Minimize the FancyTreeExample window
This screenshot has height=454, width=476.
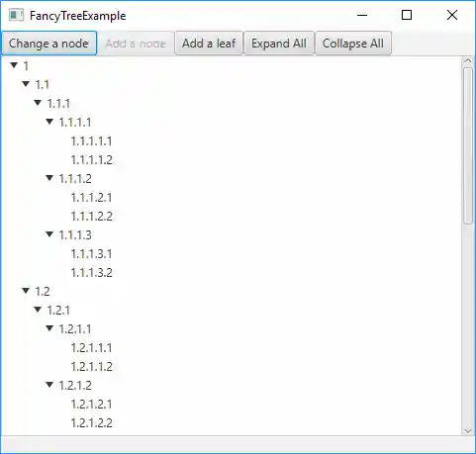[x=362, y=15]
